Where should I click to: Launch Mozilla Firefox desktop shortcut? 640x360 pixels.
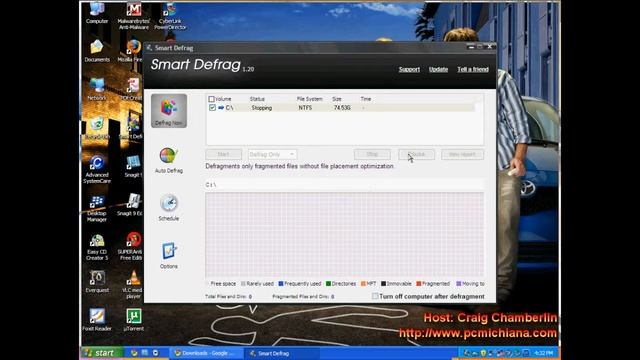coord(130,51)
